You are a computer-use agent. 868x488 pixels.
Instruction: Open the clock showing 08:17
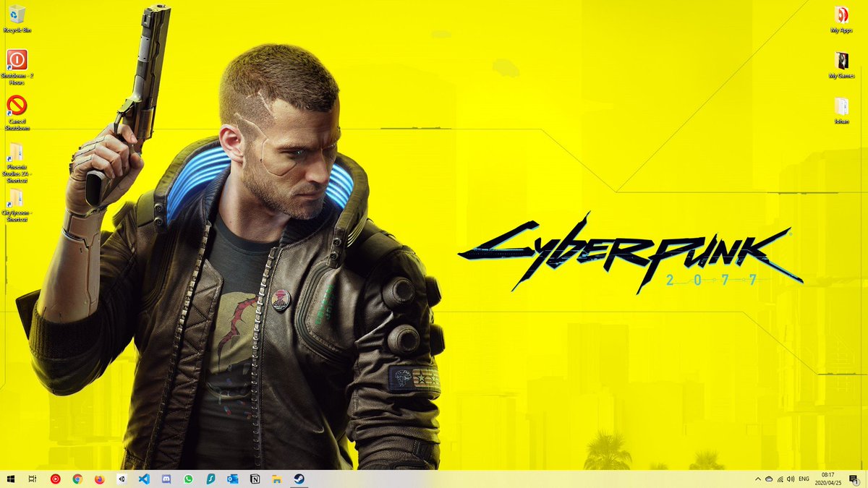(828, 479)
